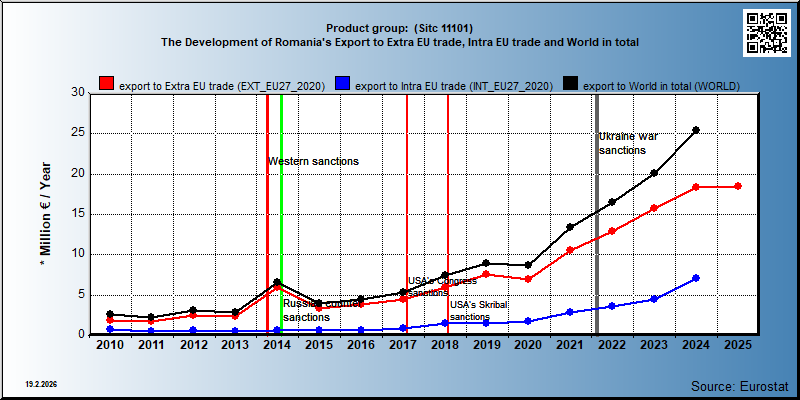Click the 'USA's Skribal sanctions' annotation
Viewport: 800px width, 400px height.
[x=479, y=311]
